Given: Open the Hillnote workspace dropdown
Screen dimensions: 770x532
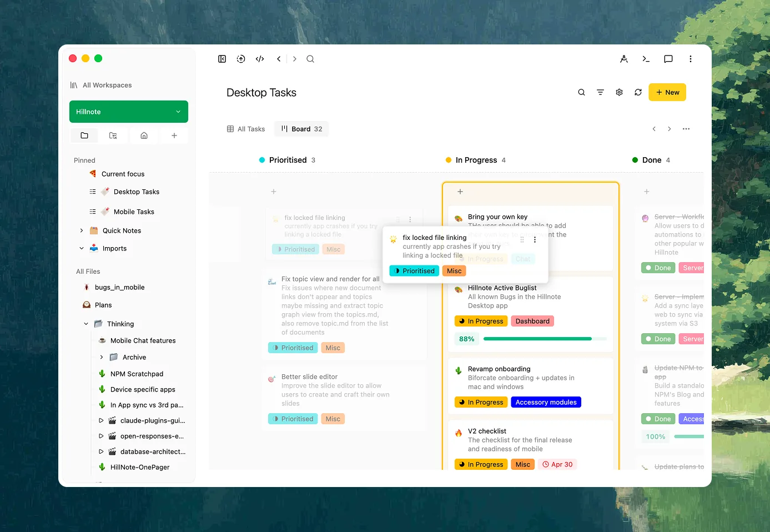Looking at the screenshot, I should [129, 112].
